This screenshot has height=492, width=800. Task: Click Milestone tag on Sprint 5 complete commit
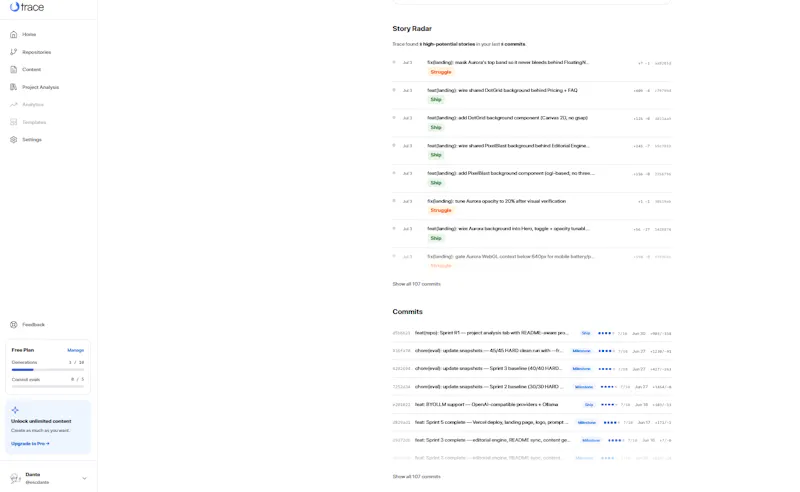pos(587,423)
